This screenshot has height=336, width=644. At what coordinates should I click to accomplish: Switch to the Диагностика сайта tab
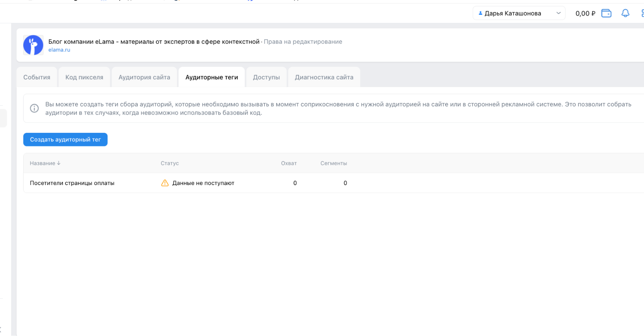pos(324,77)
